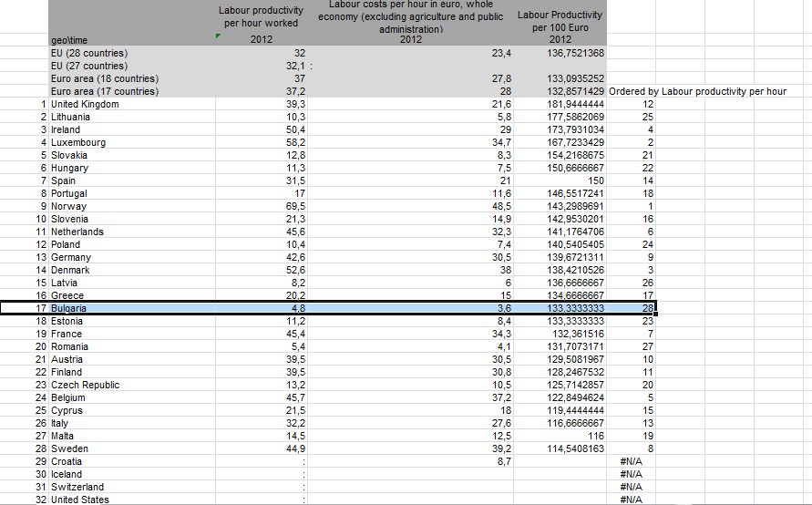The width and height of the screenshot is (812, 505).
Task: Click Sweden's labour cost value 39,2
Action: click(502, 448)
